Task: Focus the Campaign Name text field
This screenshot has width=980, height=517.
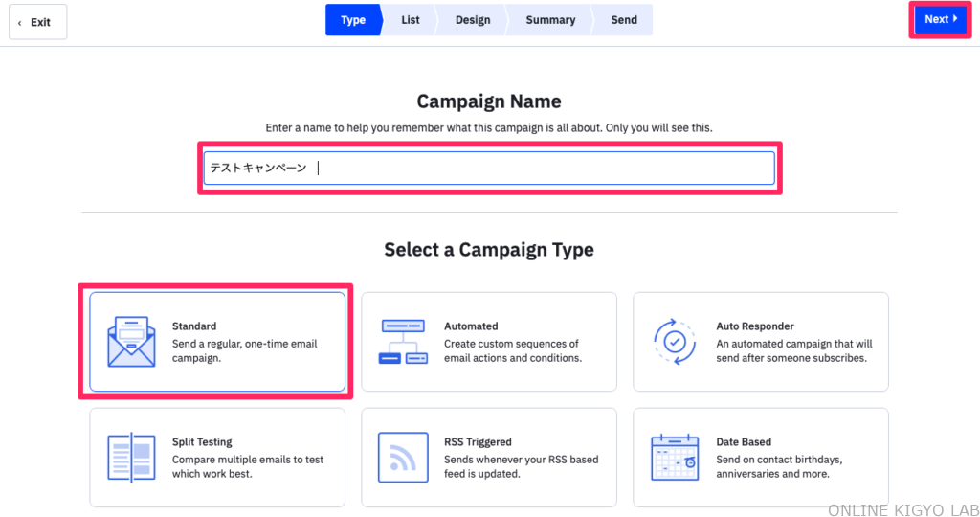Action: click(488, 169)
